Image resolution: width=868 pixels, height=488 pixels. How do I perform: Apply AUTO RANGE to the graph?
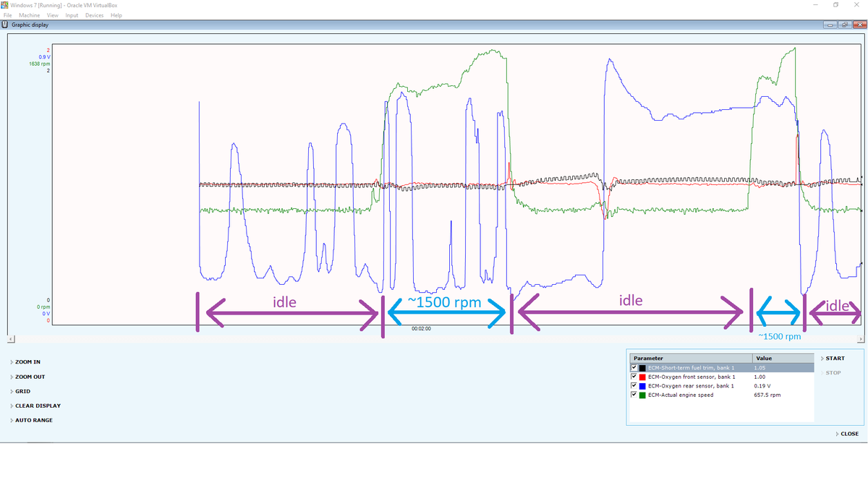[x=33, y=420]
